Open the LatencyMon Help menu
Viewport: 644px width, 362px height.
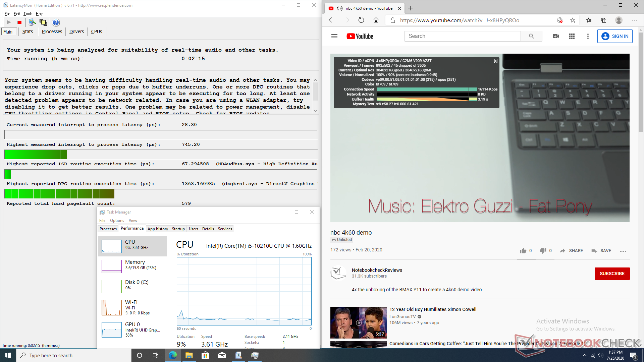click(x=40, y=14)
